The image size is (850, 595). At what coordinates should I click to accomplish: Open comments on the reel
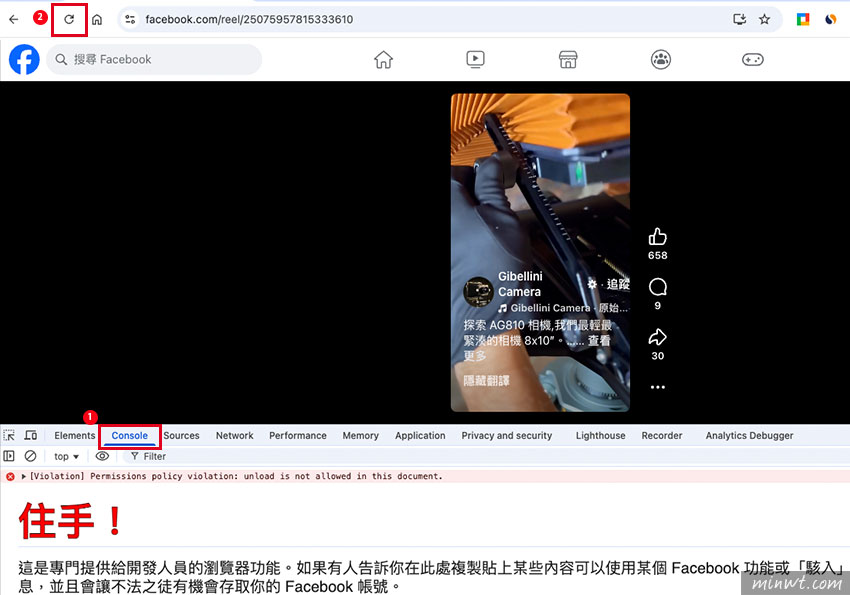coord(657,287)
